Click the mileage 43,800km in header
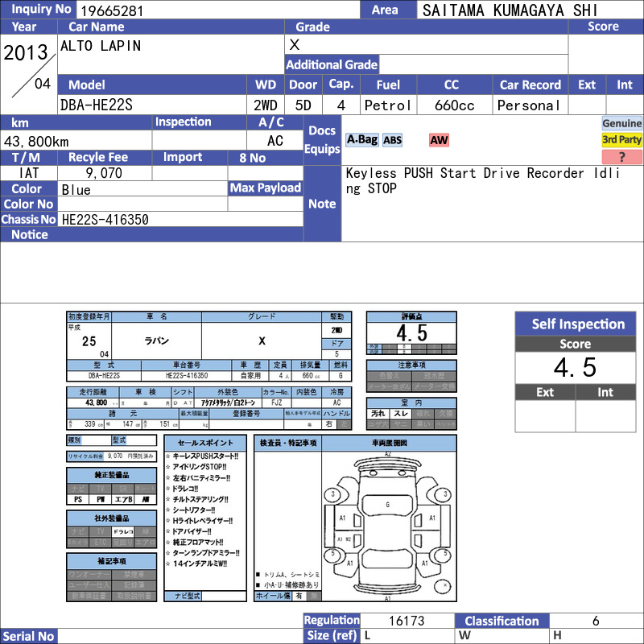 [x=36, y=142]
